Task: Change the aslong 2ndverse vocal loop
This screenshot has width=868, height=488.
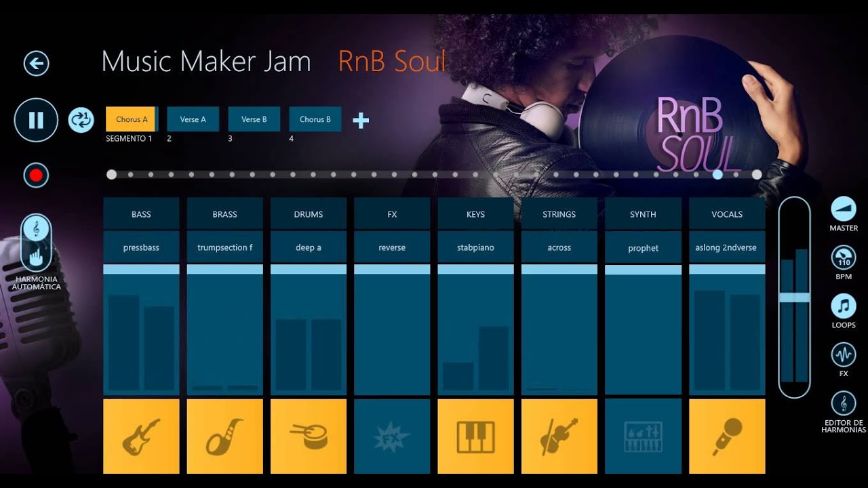Action: [727, 247]
